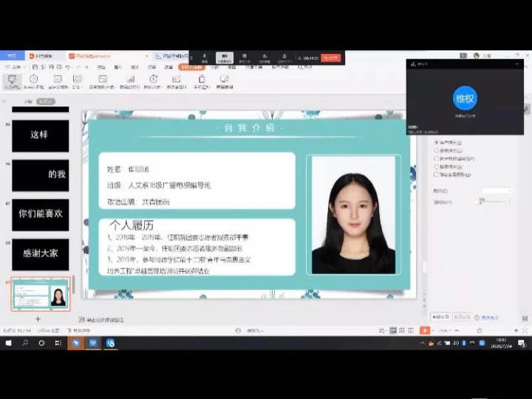
Task: Select the slide thumbnail reading 感谢大家
Action: 40,253
